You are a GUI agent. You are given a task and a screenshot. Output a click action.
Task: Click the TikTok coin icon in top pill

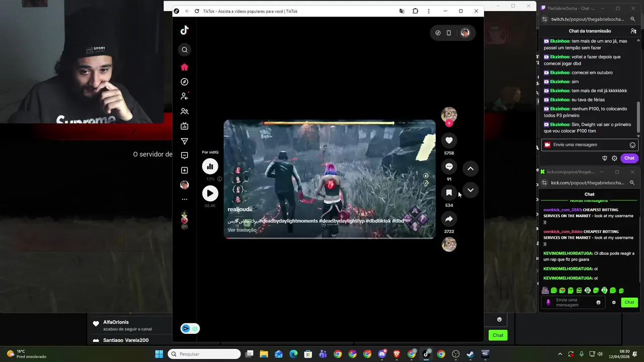(x=438, y=33)
